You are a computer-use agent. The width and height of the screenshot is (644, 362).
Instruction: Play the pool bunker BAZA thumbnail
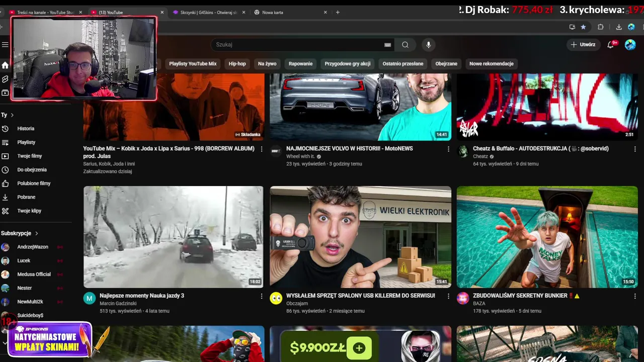[547, 237]
